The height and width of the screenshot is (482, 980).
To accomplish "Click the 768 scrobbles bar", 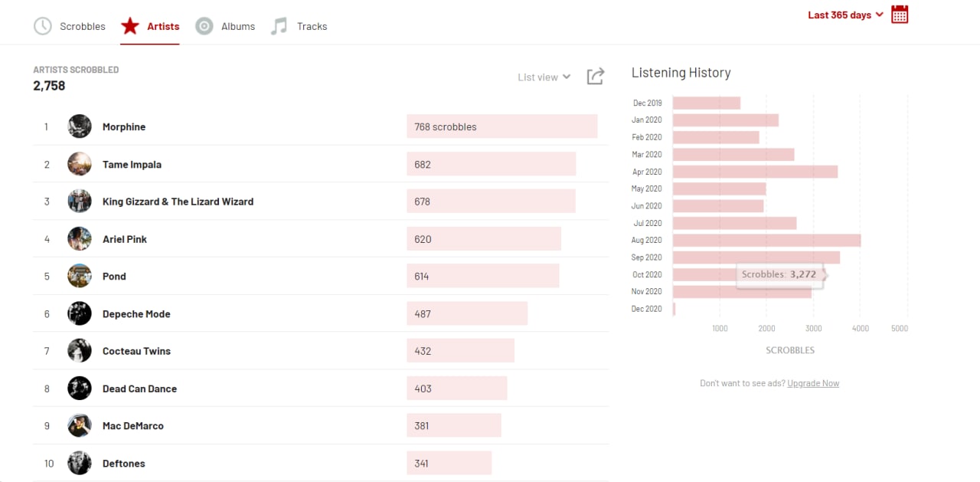I will coord(502,126).
